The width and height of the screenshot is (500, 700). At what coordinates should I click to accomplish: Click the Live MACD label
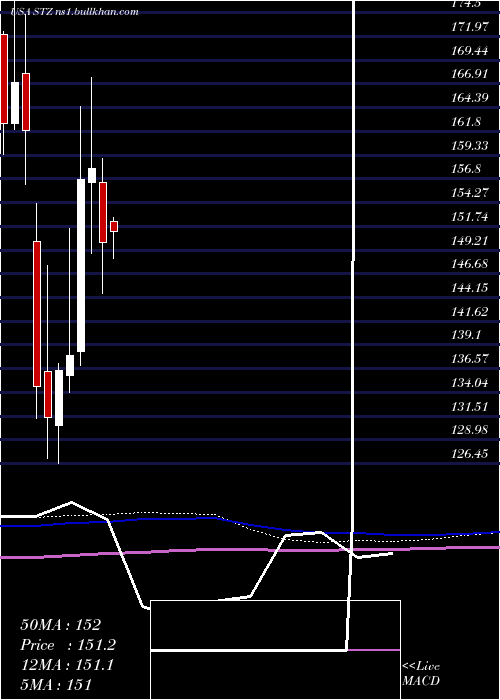[x=421, y=673]
